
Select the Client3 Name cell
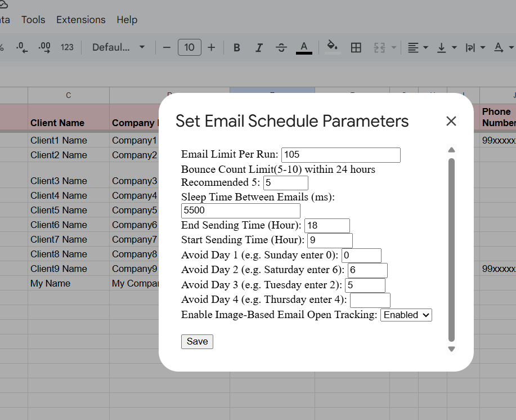[x=69, y=175]
